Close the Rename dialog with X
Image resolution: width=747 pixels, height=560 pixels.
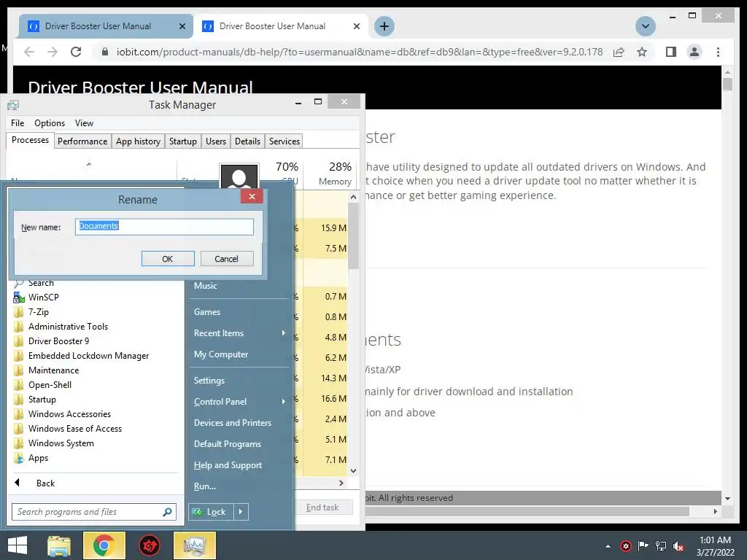[x=252, y=196]
